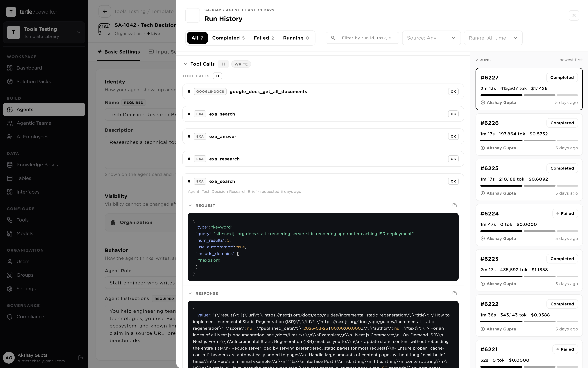Open failed run #6221 card
Screen dimensions: 588x368
click(529, 354)
